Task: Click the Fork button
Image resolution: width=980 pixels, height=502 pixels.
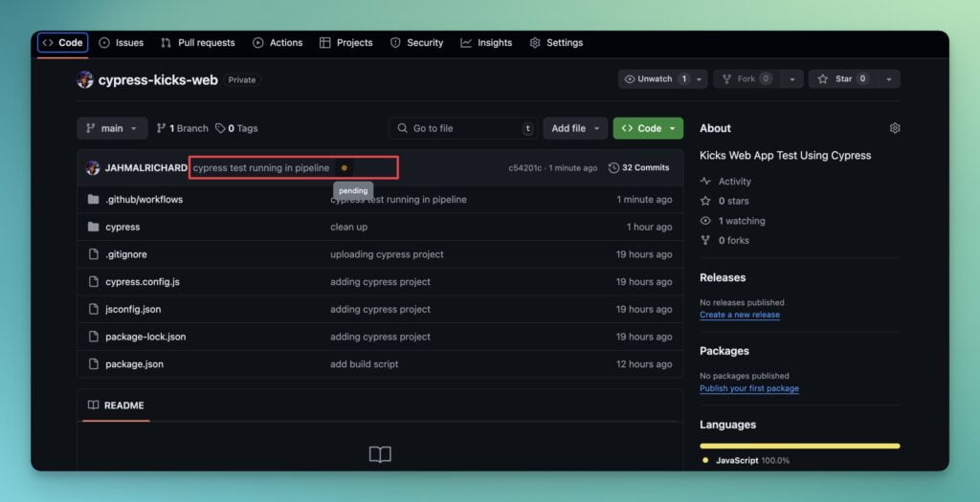Action: (748, 78)
